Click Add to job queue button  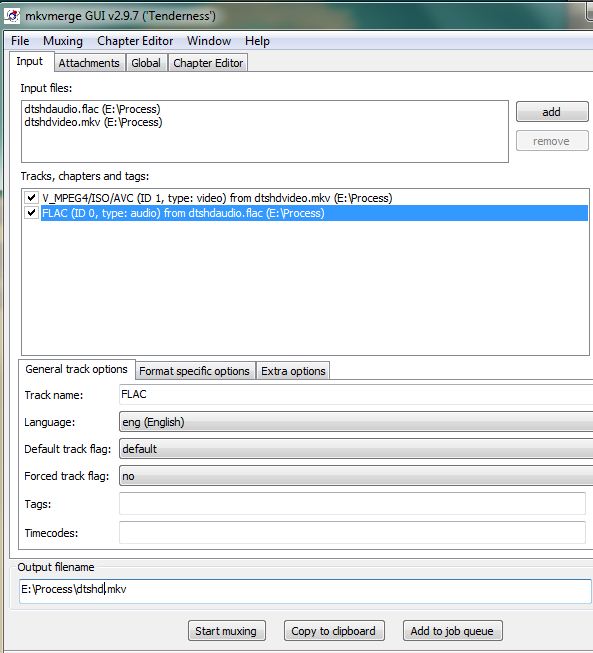coord(453,631)
